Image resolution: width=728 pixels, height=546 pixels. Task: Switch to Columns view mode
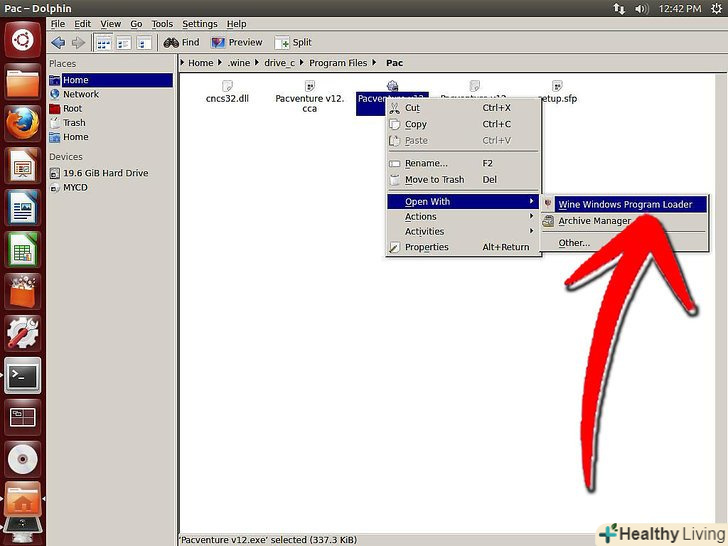click(x=144, y=43)
